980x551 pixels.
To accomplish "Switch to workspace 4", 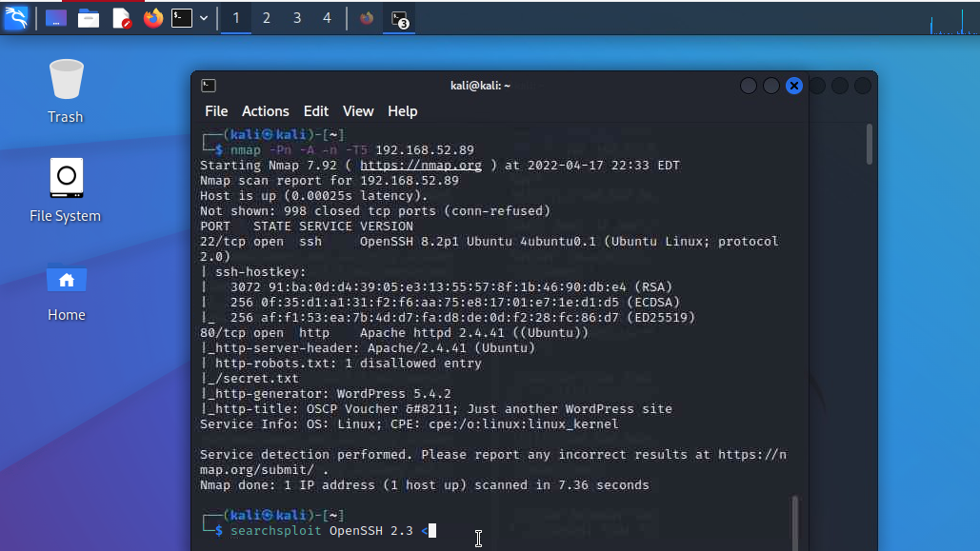I will [327, 18].
